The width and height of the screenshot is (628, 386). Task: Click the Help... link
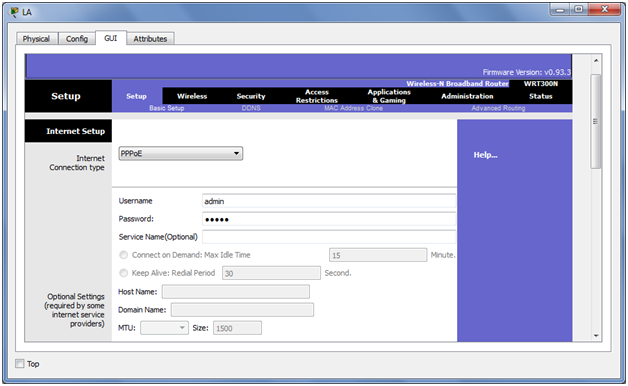(485, 155)
